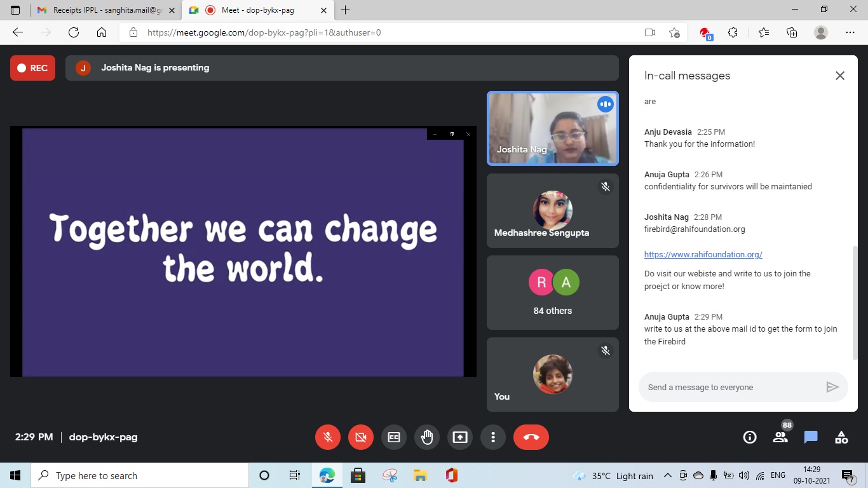Open more options three-dot menu
The height and width of the screenshot is (488, 868).
point(493,437)
